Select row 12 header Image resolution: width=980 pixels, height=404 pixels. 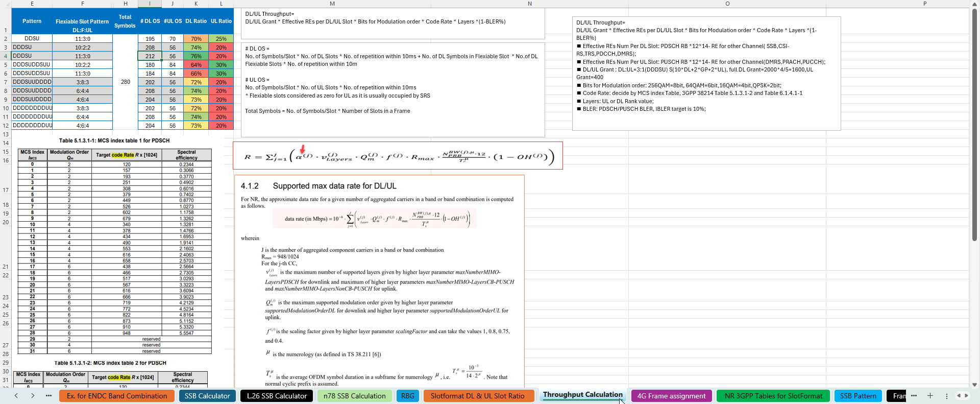coord(6,126)
